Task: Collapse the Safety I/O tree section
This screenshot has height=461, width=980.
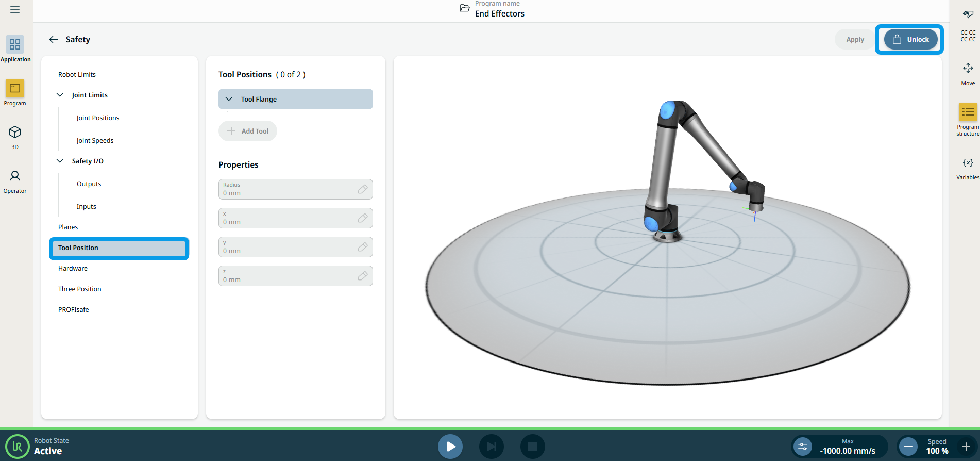Action: coord(60,161)
